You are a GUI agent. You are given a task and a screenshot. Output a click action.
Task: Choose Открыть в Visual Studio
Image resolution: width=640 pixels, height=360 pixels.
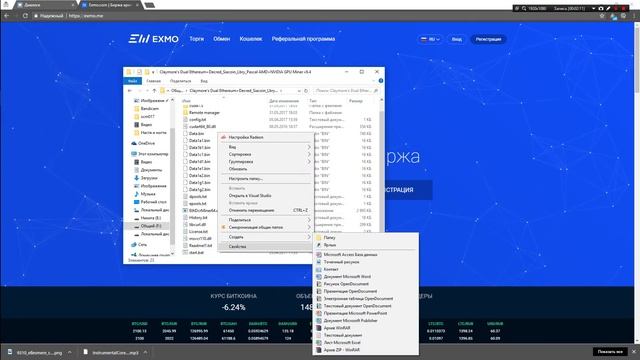pyautogui.click(x=250, y=196)
